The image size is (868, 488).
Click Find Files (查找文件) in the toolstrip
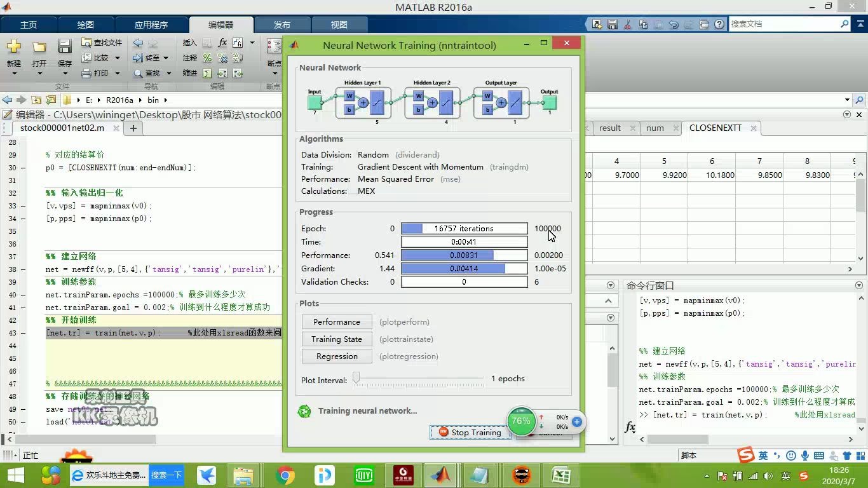point(102,43)
